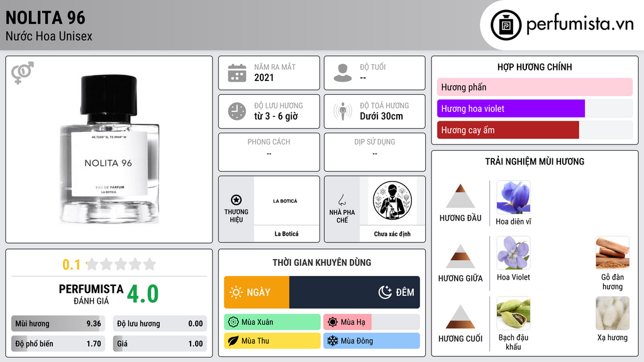644x362 pixels.
Task: Click the 'Dưới 30cm' sillage value
Action: pyautogui.click(x=381, y=116)
